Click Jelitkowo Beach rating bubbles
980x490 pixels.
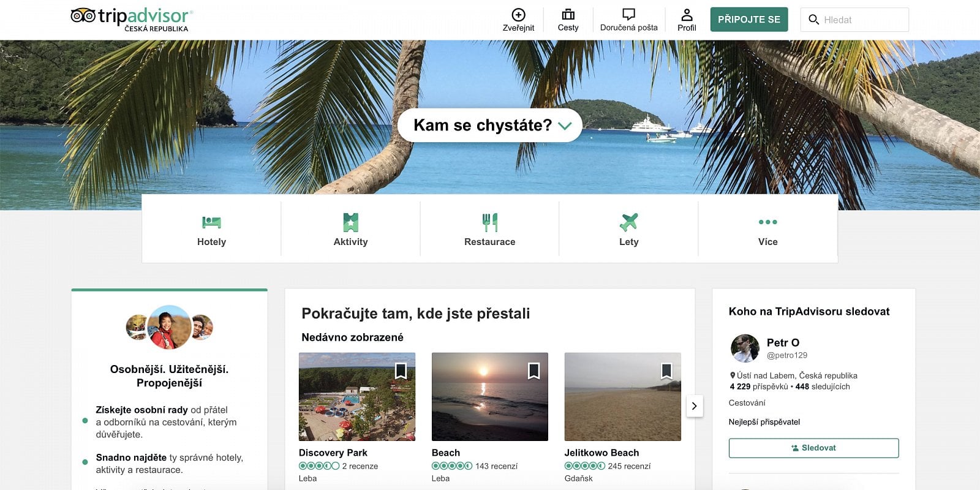(x=585, y=466)
